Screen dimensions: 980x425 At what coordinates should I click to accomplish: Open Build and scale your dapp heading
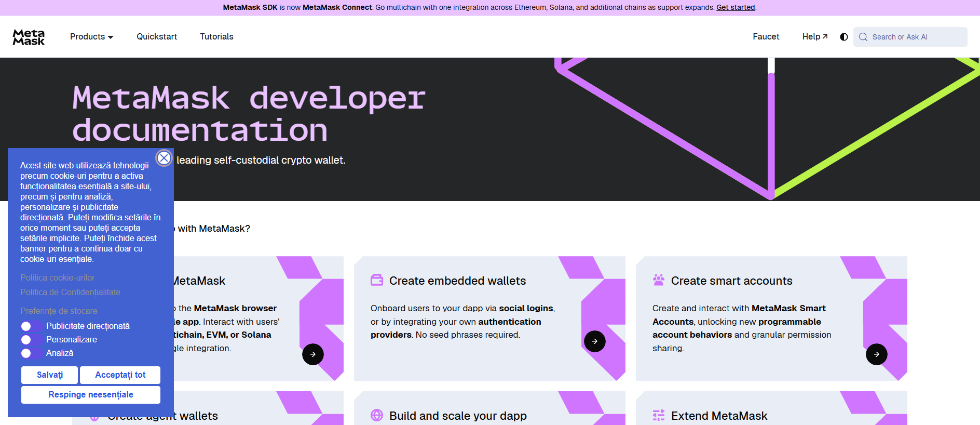coord(458,416)
